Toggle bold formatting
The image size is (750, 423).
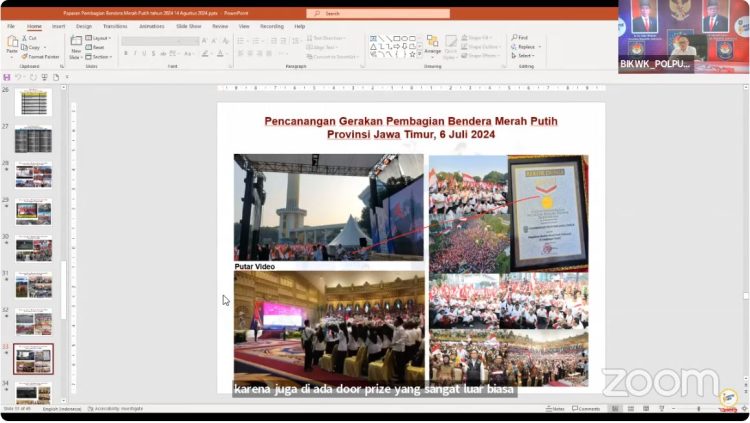pyautogui.click(x=126, y=54)
